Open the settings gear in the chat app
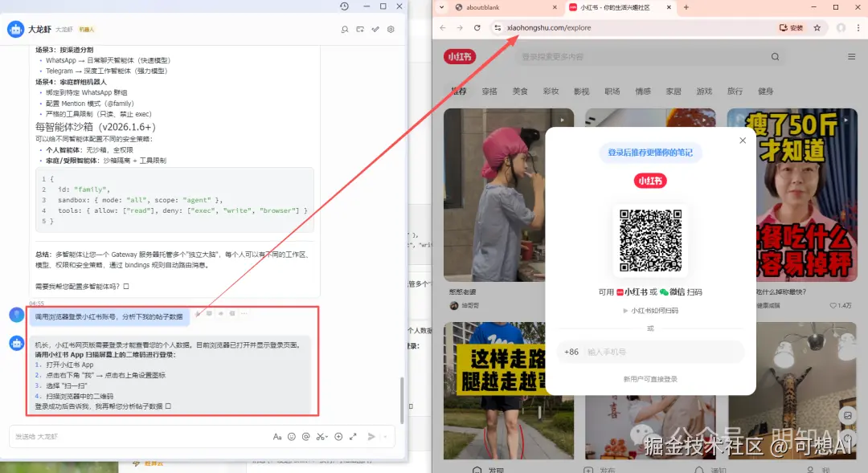868x473 pixels. [x=391, y=29]
